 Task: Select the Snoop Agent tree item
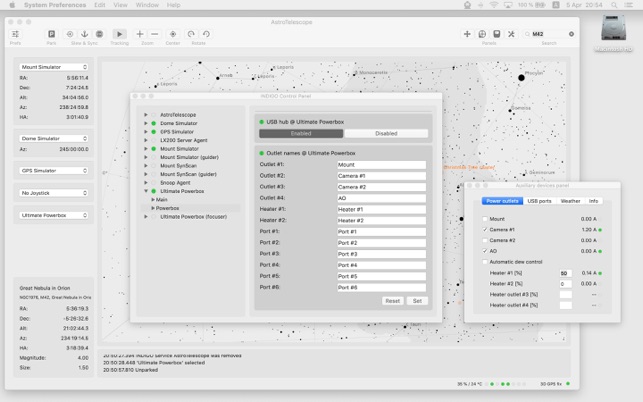175,183
